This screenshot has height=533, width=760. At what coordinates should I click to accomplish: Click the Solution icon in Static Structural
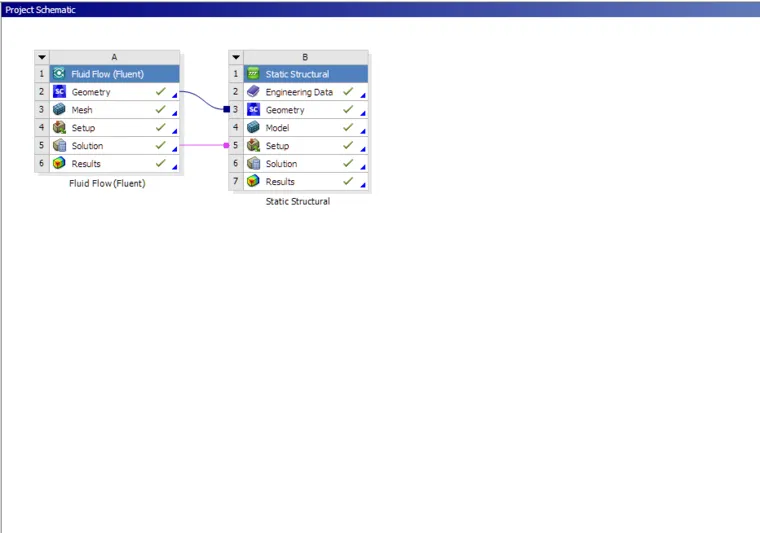tap(253, 163)
